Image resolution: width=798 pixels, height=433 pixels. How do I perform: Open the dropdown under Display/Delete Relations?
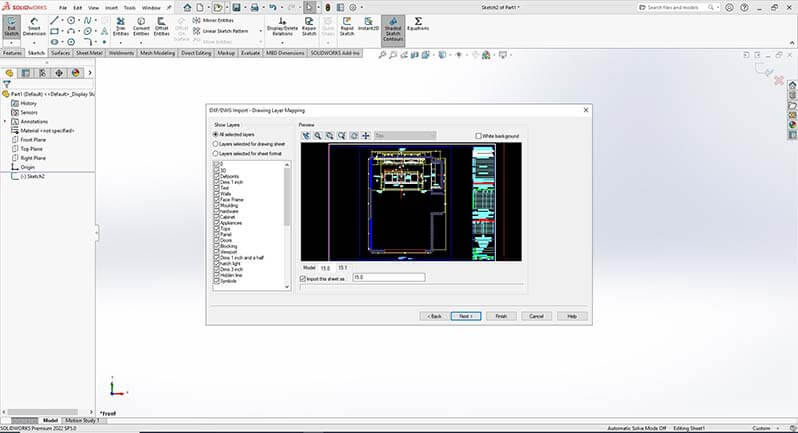[x=282, y=43]
